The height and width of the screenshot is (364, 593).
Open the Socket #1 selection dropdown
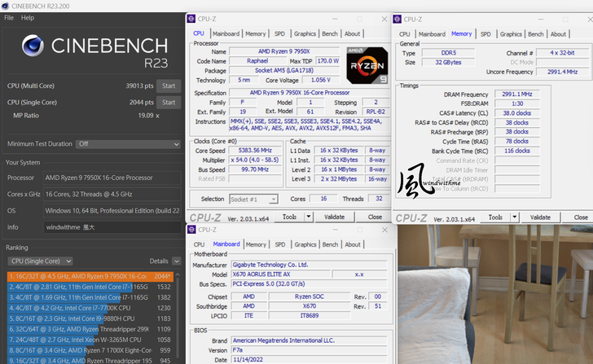pos(255,199)
